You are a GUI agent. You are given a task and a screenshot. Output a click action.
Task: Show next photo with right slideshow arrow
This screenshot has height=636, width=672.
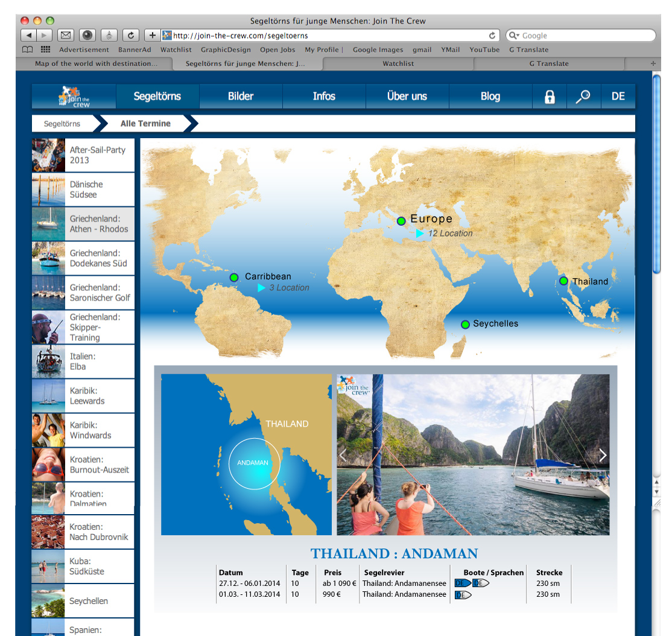pos(602,456)
